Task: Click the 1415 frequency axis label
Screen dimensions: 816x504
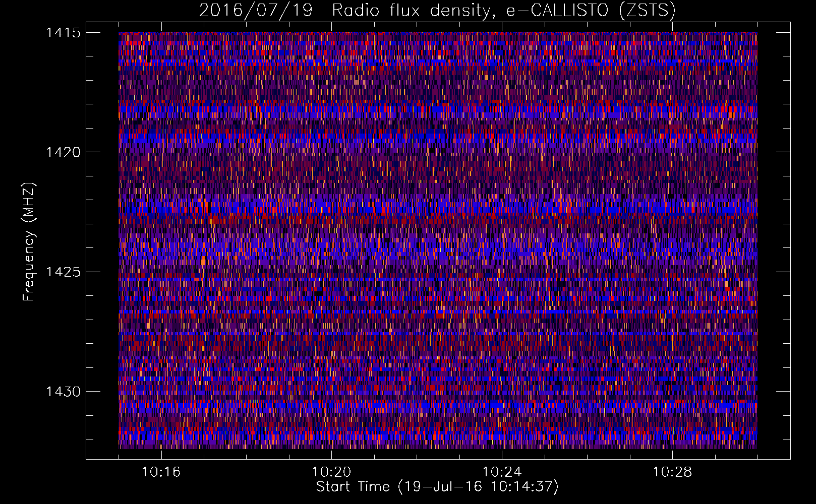Action: tap(63, 33)
